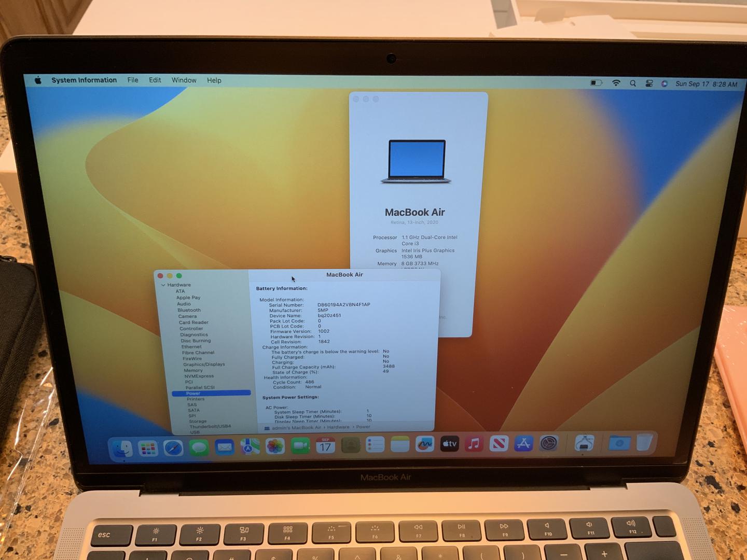This screenshot has height=560, width=747.
Task: Select SATA in the sidebar
Action: pyautogui.click(x=194, y=410)
